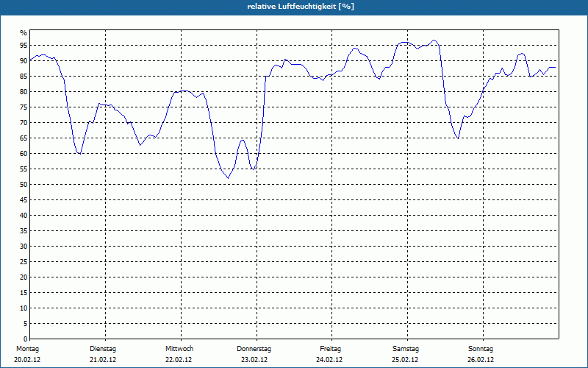The width and height of the screenshot is (588, 368).
Task: Click the '20' y-axis label
Action: coord(24,277)
